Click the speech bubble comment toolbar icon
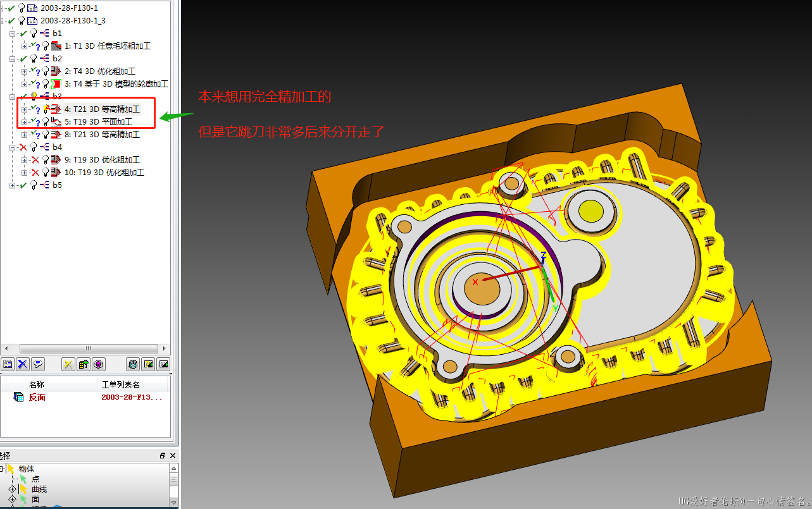The width and height of the screenshot is (812, 509). click(38, 364)
